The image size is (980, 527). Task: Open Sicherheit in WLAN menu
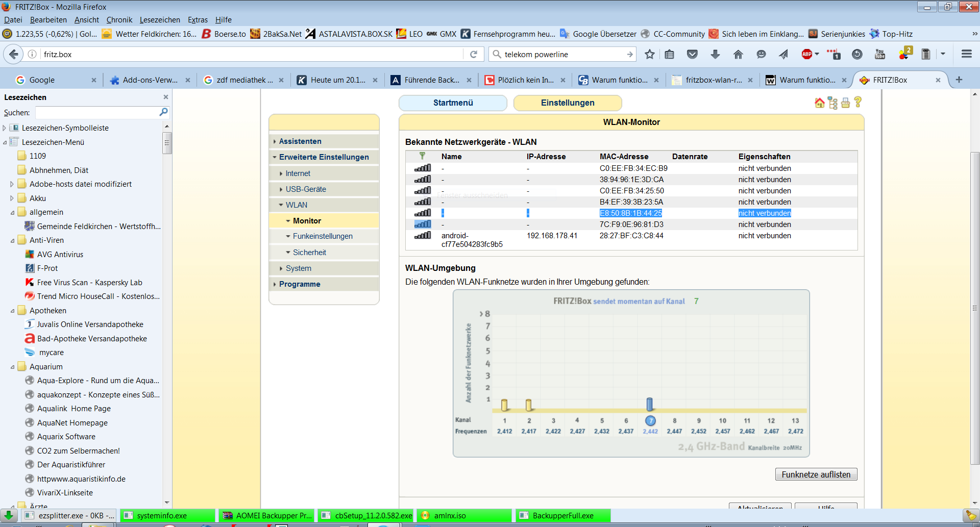point(309,253)
